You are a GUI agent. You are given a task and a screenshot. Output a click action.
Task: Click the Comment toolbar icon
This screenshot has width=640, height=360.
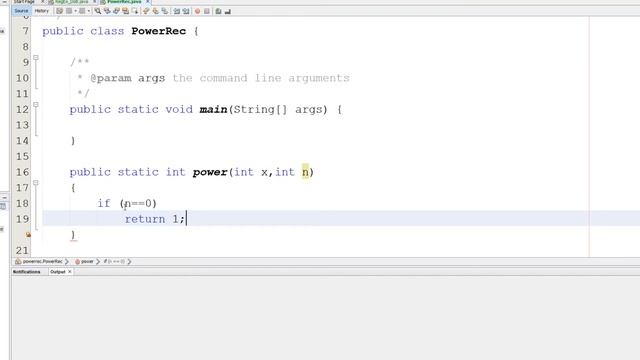click(x=218, y=11)
